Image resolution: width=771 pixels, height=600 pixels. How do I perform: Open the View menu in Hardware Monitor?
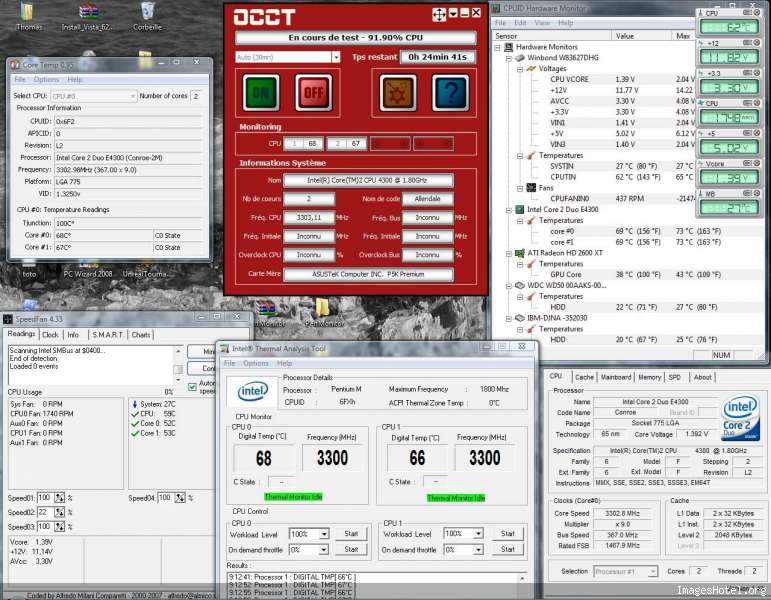[x=542, y=23]
